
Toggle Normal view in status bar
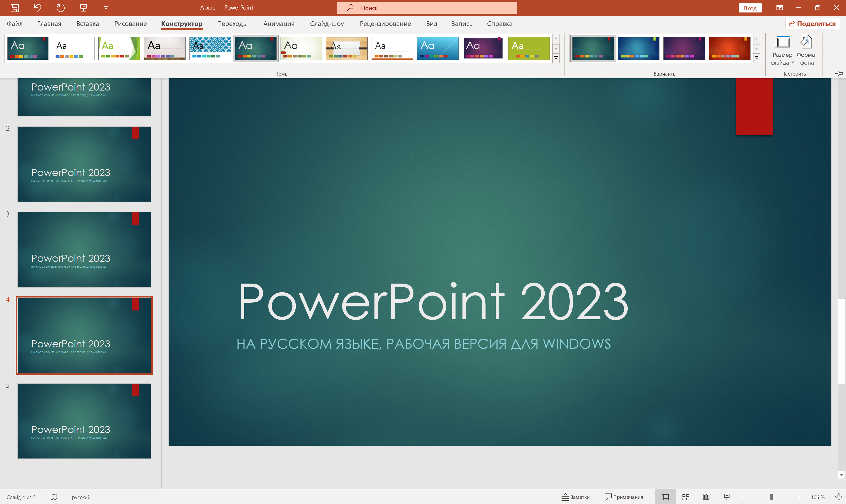point(666,496)
